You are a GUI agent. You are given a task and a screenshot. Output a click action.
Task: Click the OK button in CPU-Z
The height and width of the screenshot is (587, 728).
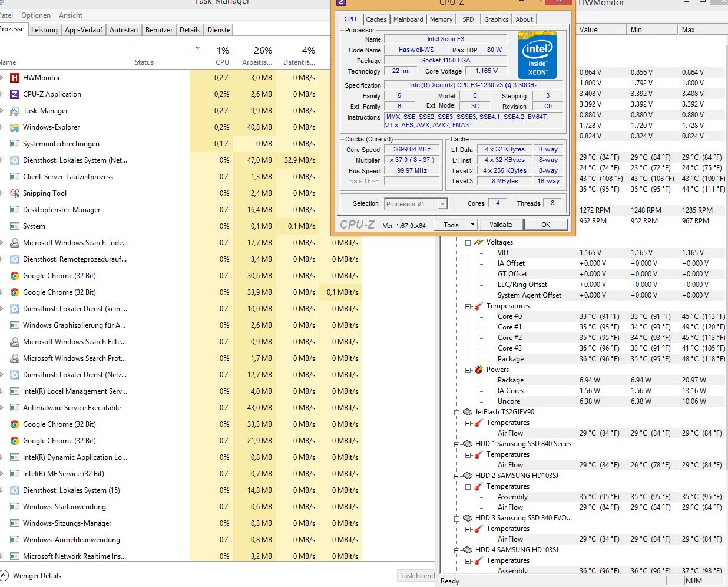(546, 225)
